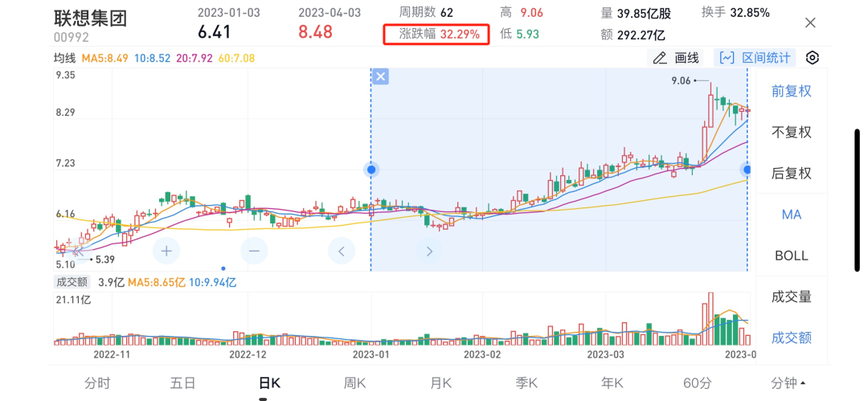Click the end price 8.48
This screenshot has width=868, height=401.
point(316,32)
